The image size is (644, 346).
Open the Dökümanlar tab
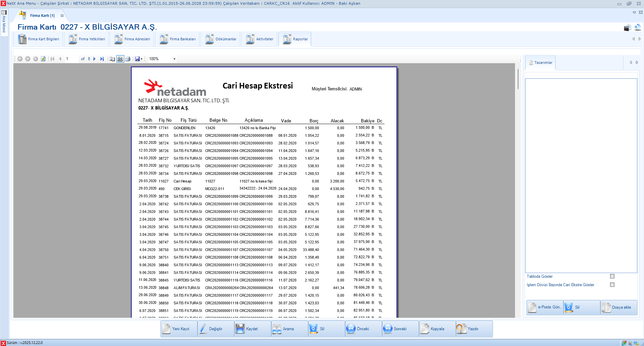[x=221, y=39]
